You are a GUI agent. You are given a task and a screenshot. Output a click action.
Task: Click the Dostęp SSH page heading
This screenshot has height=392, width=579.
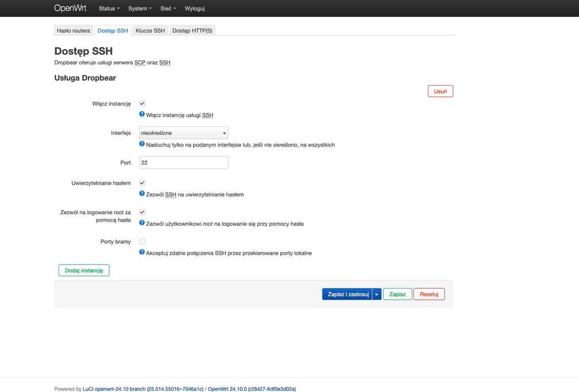tap(83, 51)
